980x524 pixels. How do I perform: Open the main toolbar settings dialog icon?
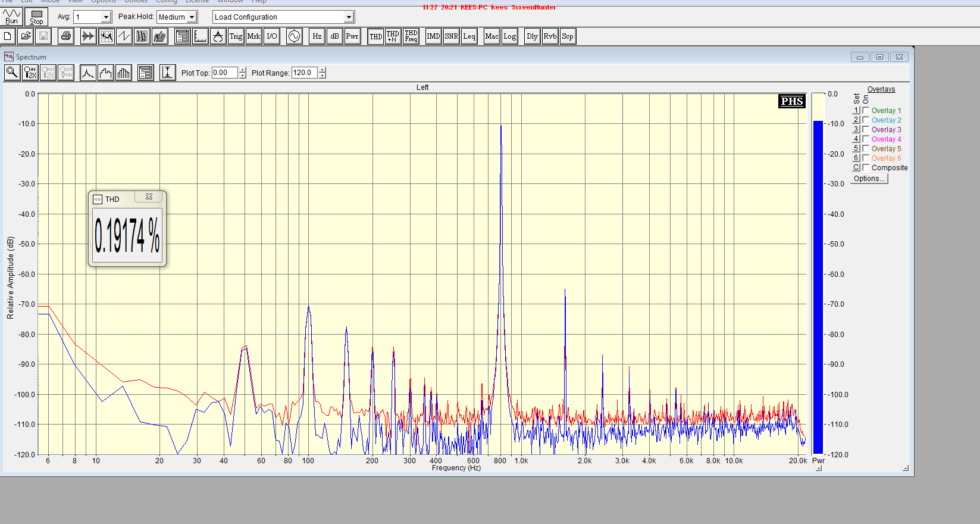tap(182, 36)
